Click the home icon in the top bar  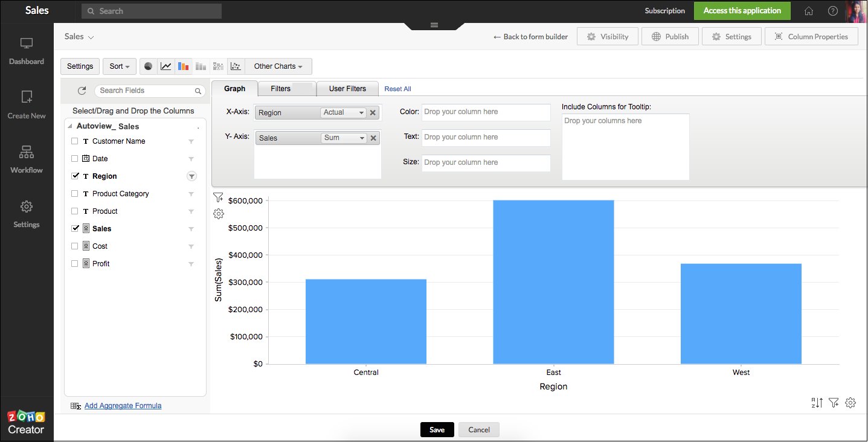click(809, 11)
